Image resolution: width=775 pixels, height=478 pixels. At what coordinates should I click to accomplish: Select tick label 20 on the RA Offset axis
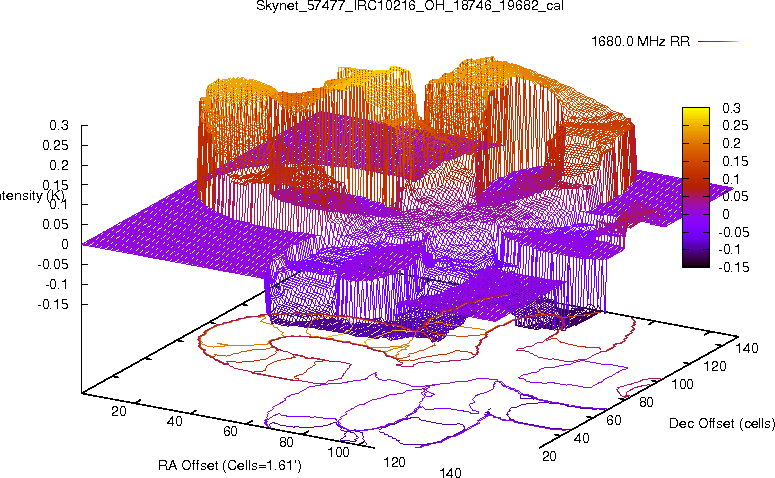(119, 411)
